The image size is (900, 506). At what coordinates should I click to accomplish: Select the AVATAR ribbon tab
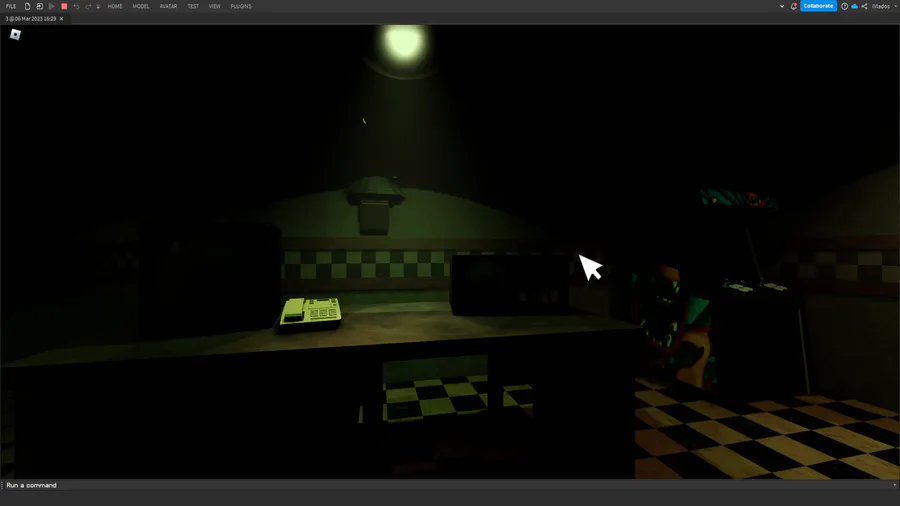168,6
